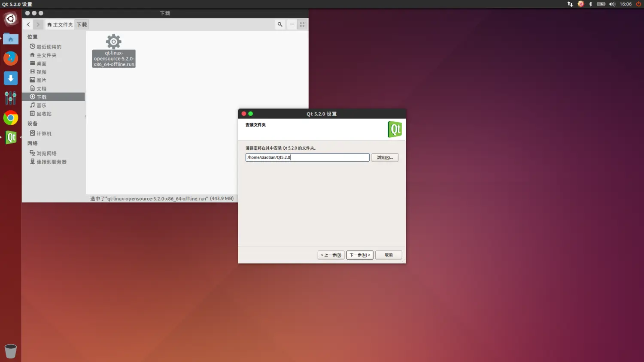Go back in file manager
The height and width of the screenshot is (362, 644).
(28, 24)
